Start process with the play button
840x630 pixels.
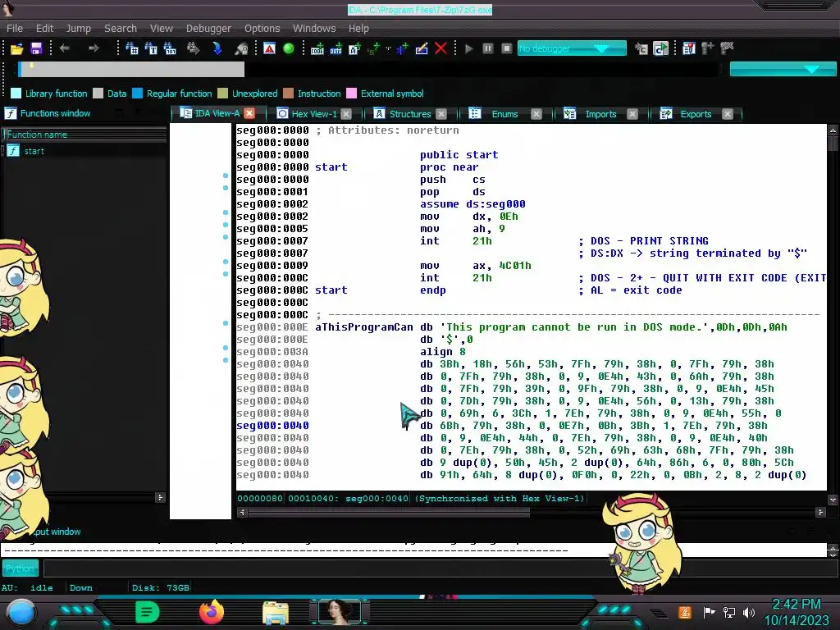[469, 48]
